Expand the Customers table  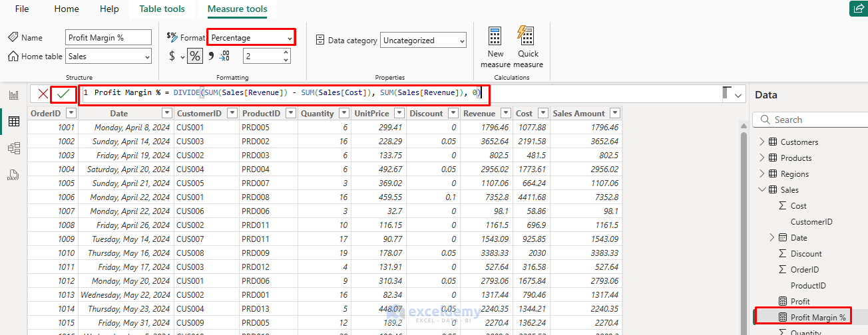pos(762,142)
